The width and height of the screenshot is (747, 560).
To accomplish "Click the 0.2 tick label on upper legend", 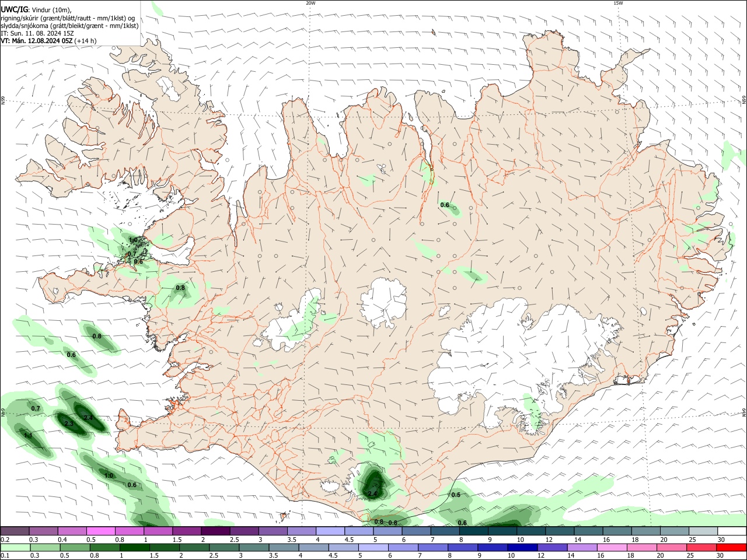I will (5, 540).
